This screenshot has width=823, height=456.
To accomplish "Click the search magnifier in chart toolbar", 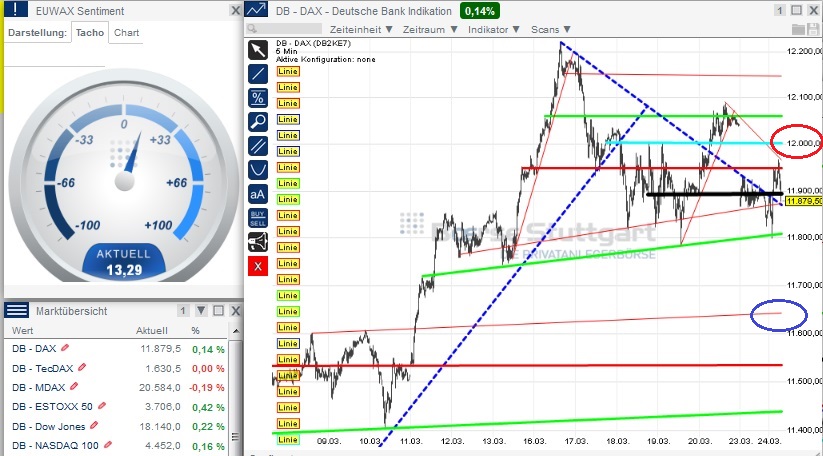I will [x=252, y=29].
